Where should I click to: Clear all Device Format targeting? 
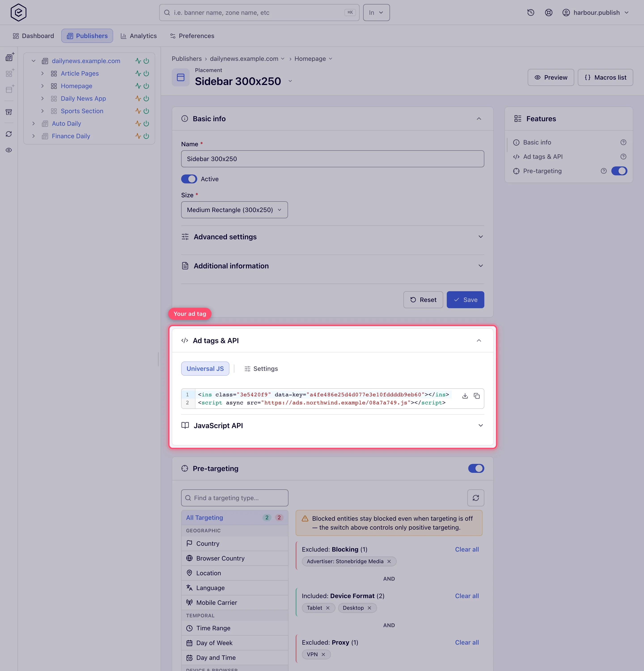(x=467, y=596)
